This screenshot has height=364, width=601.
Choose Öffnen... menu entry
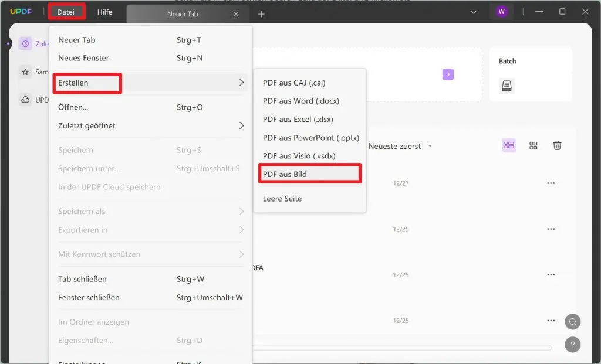pyautogui.click(x=151, y=107)
